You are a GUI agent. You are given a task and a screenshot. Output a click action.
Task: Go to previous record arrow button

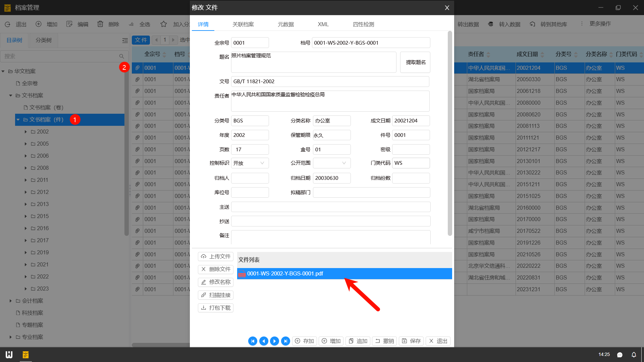[x=264, y=341]
